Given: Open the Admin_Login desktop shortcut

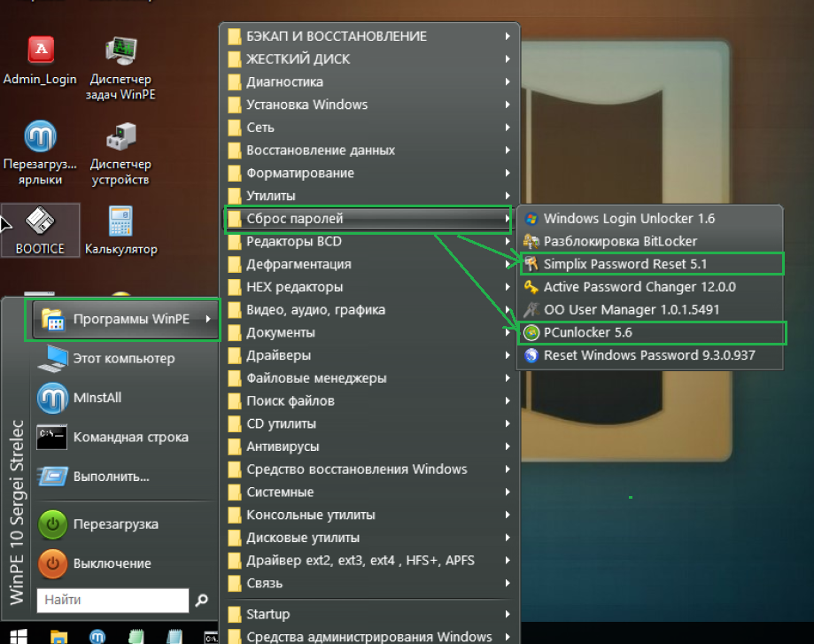Looking at the screenshot, I should pyautogui.click(x=40, y=60).
